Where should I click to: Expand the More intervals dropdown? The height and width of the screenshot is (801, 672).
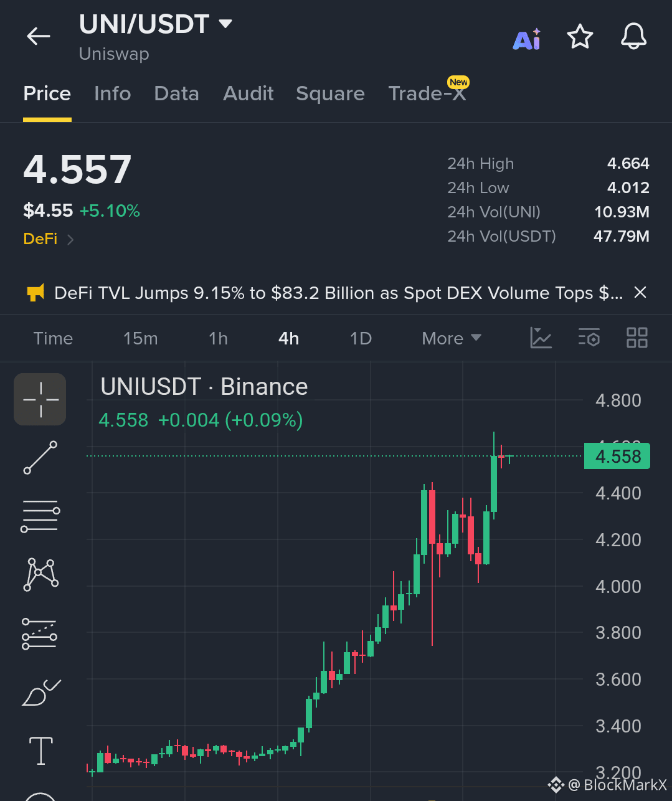coord(452,338)
